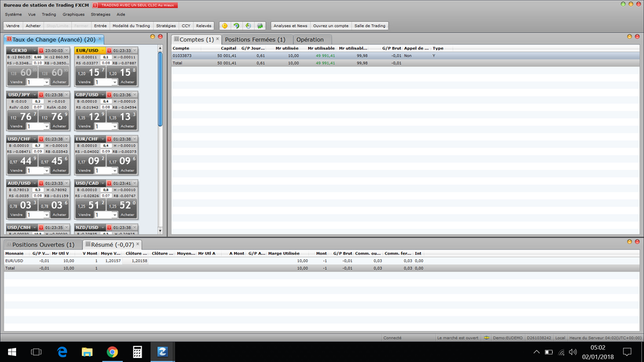Screen dimensions: 644x362
Task: Click the green chart icon in the toolbar
Action: point(260,25)
